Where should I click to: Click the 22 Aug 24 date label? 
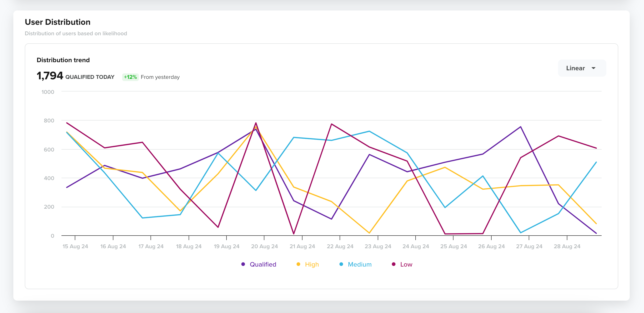pos(341,246)
